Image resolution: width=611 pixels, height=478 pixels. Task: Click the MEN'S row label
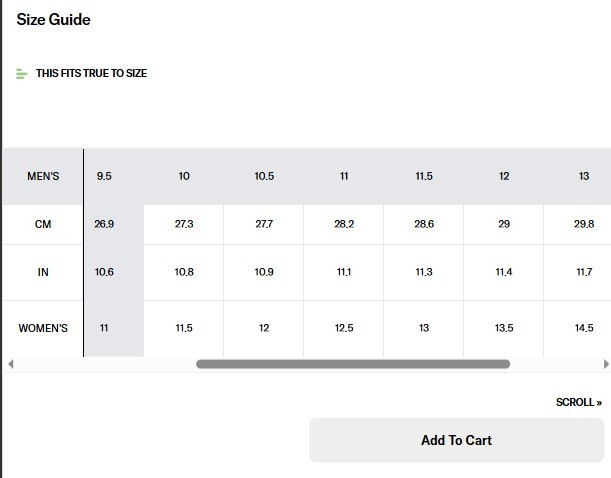tap(43, 176)
